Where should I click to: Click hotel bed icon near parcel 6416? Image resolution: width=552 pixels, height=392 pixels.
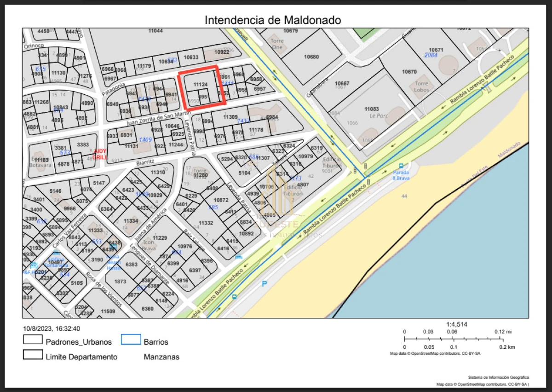point(238,257)
